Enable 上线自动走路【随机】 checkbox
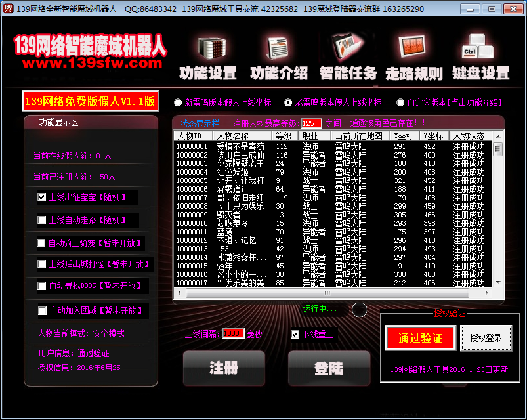This screenshot has height=420, width=527. 42,220
